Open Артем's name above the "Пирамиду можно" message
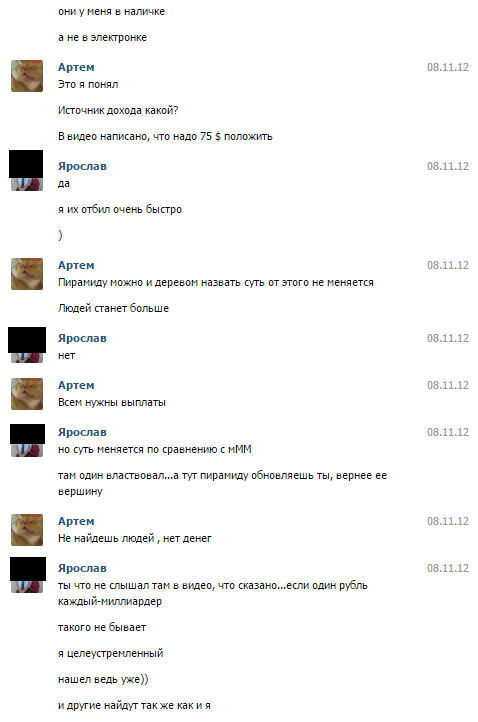The height and width of the screenshot is (722, 478). point(76,265)
